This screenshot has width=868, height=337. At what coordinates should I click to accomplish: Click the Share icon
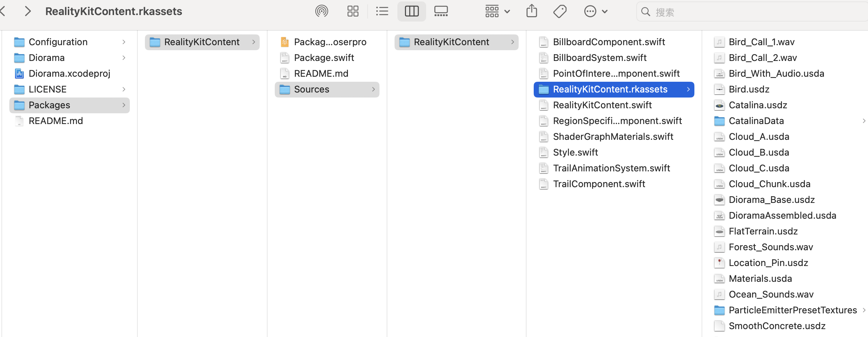click(532, 11)
